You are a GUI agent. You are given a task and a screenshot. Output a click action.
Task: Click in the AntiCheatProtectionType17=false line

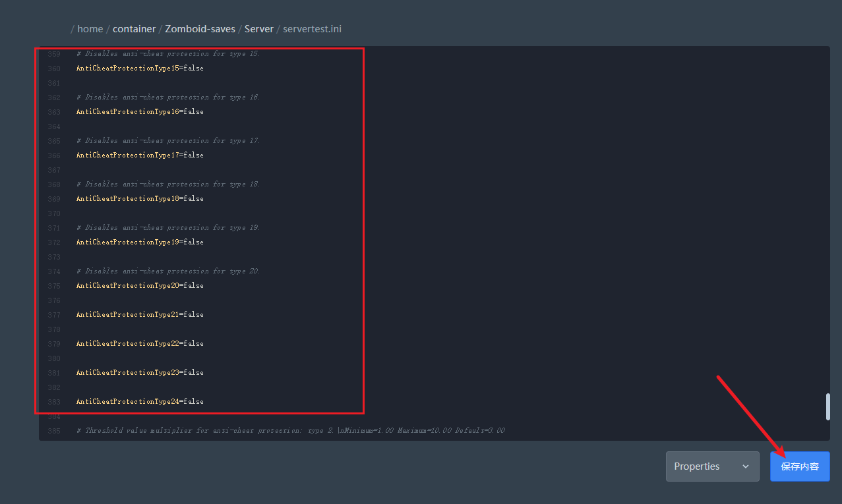click(x=140, y=155)
